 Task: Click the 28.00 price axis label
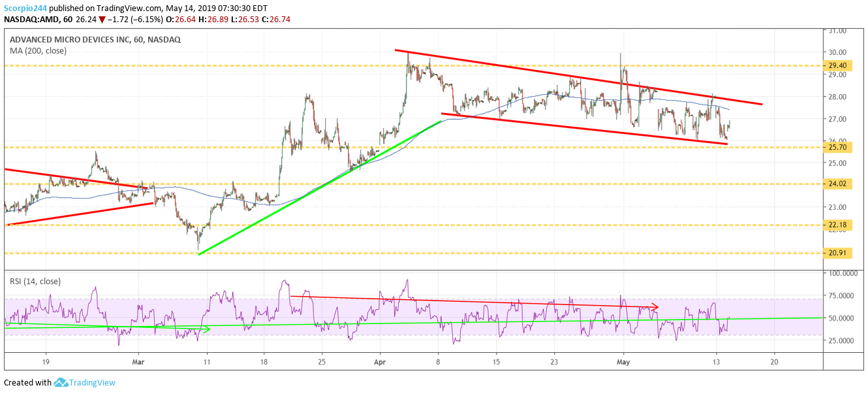coord(837,97)
